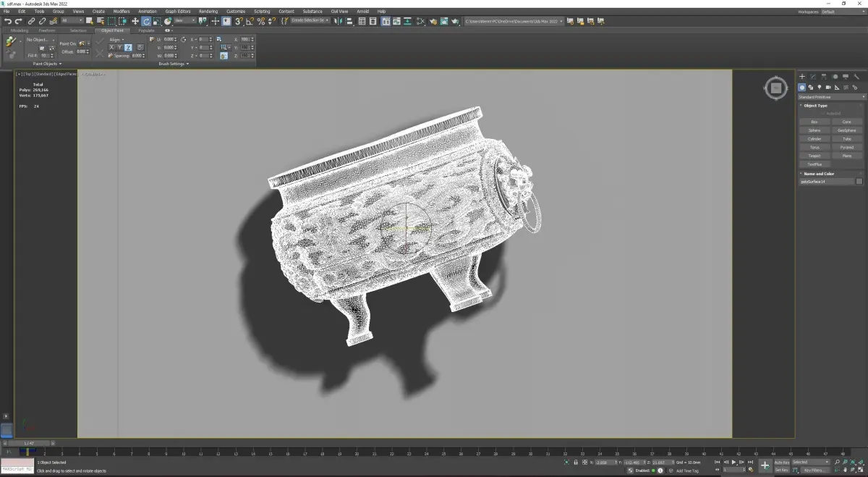Activate the Select and Link chain icon
Screen dimensions: 868x477
tap(31, 21)
